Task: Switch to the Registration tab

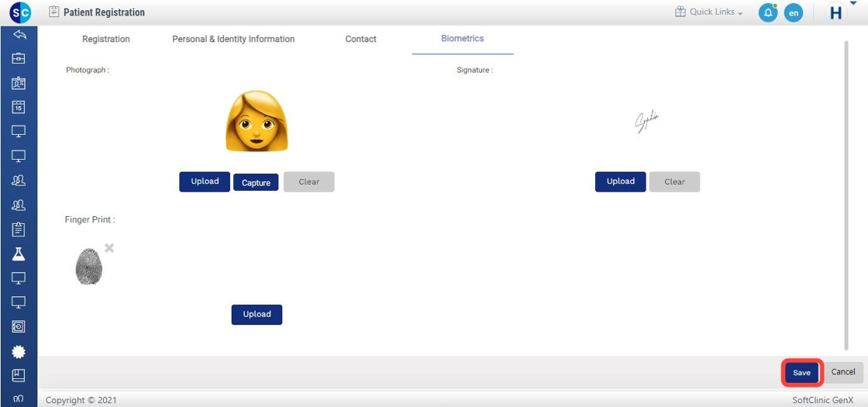Action: click(x=106, y=39)
